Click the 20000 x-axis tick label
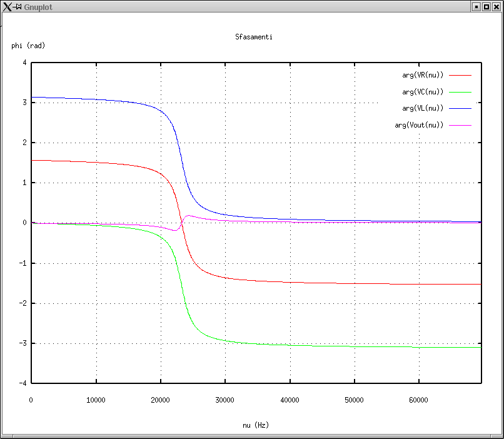This screenshot has height=439, width=504. 160,400
